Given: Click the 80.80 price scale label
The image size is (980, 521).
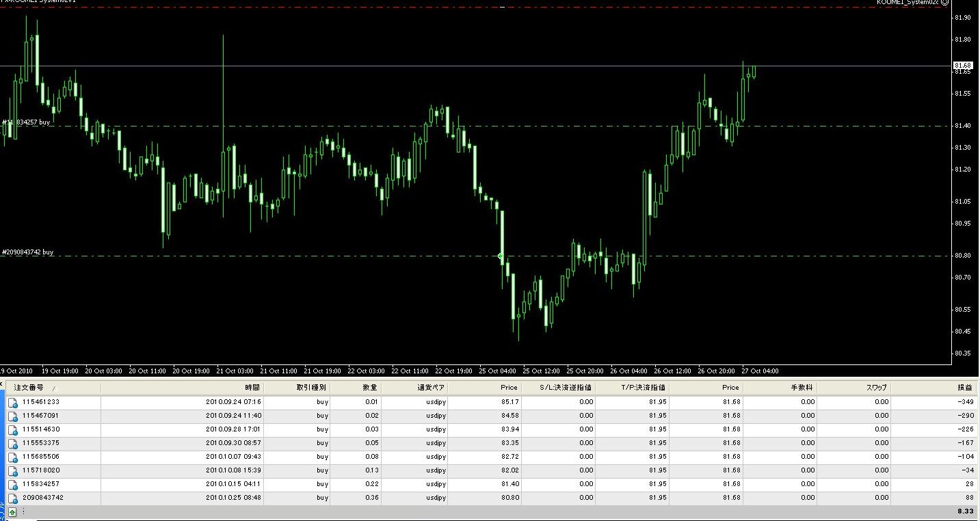Looking at the screenshot, I should tap(962, 256).
